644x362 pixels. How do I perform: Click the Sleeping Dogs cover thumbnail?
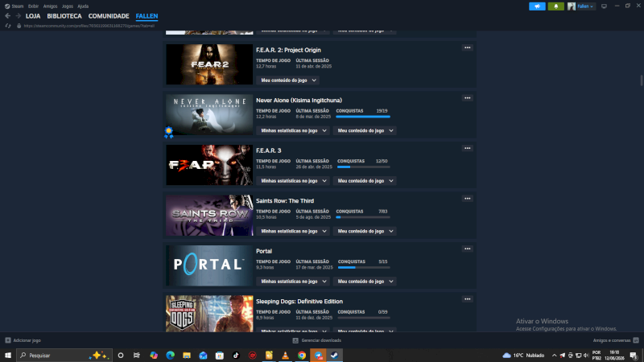point(209,314)
